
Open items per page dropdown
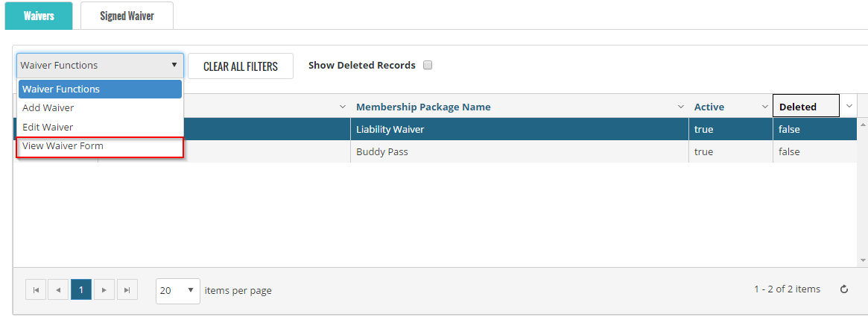178,290
